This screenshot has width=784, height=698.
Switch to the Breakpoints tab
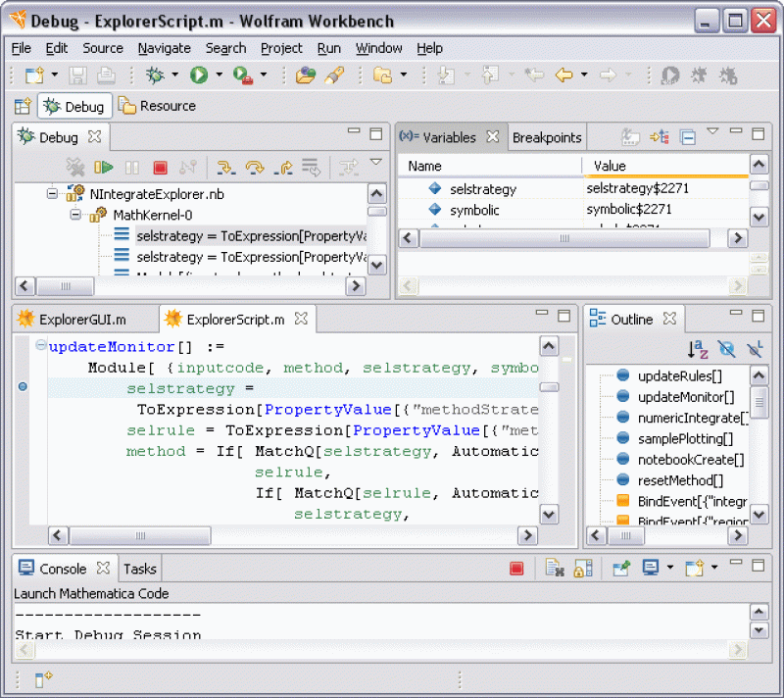[x=547, y=137]
